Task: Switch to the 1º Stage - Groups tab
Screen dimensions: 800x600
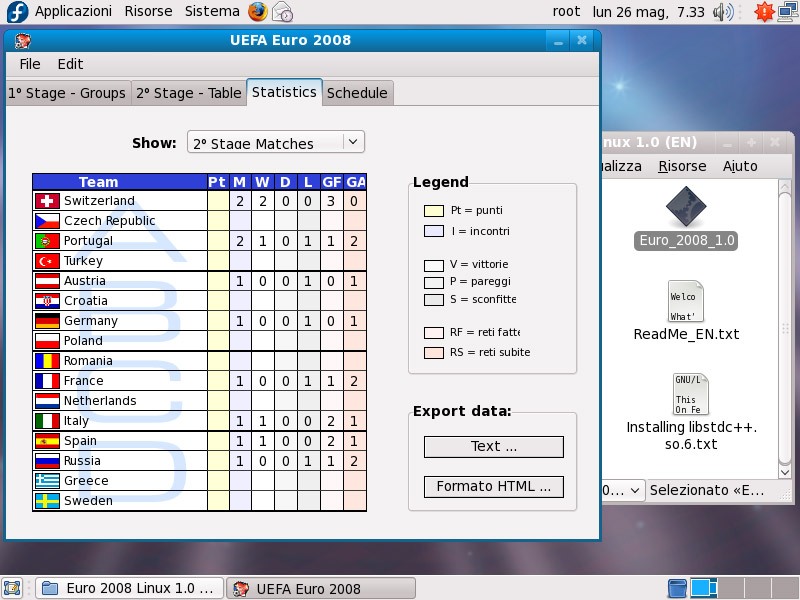Action: [x=67, y=93]
